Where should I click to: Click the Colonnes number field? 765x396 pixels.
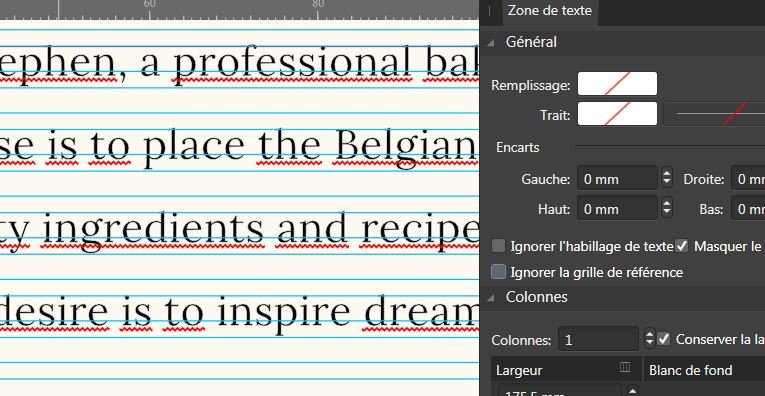tap(598, 339)
